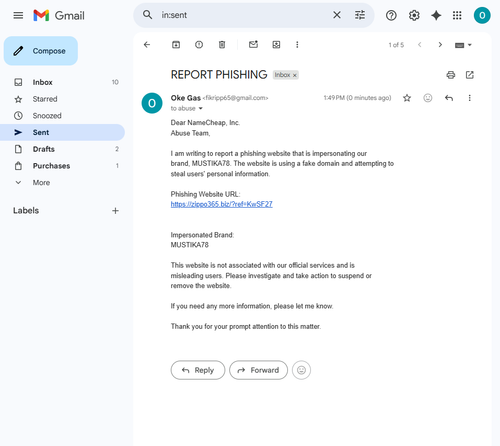Click the '1:49 PM (0 minutes ago)' timestamp
The width and height of the screenshot is (500, 446).
coord(357,98)
